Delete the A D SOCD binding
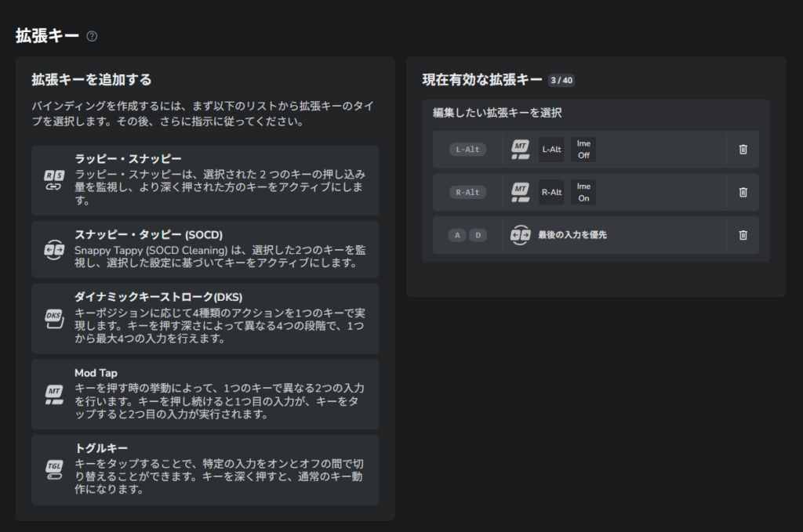 (x=743, y=235)
